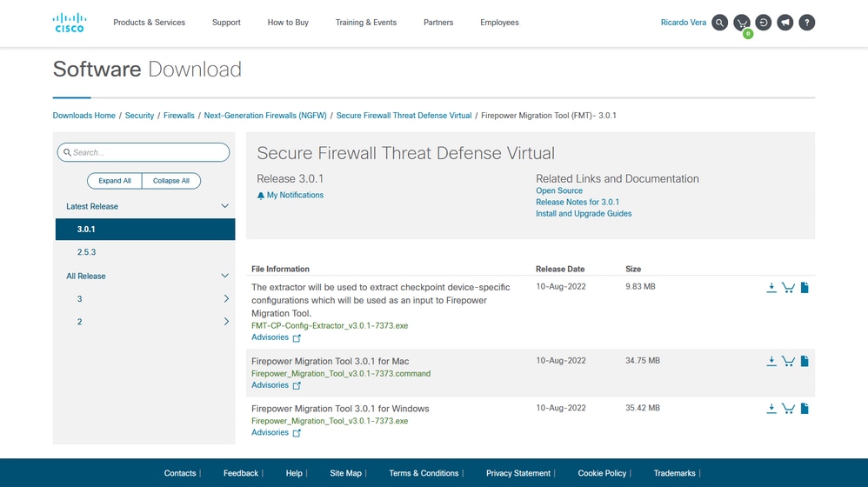
Task: Open My Notifications link
Action: click(295, 196)
